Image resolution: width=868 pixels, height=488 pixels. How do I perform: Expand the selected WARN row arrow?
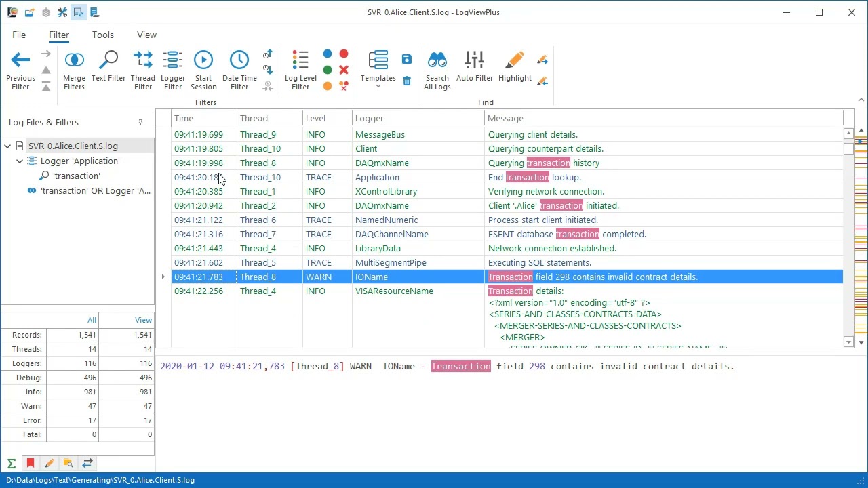tap(163, 277)
